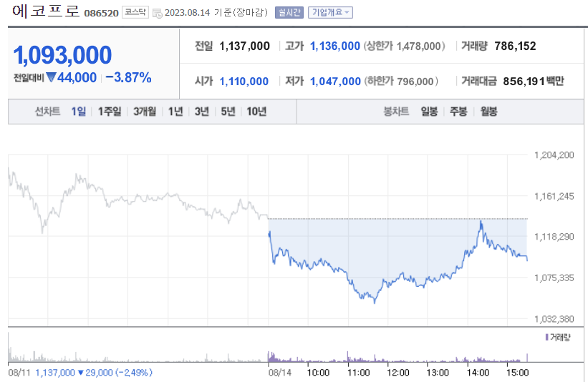The height and width of the screenshot is (382, 588).
Task: Click the 13:00 time axis label
Action: (x=438, y=373)
